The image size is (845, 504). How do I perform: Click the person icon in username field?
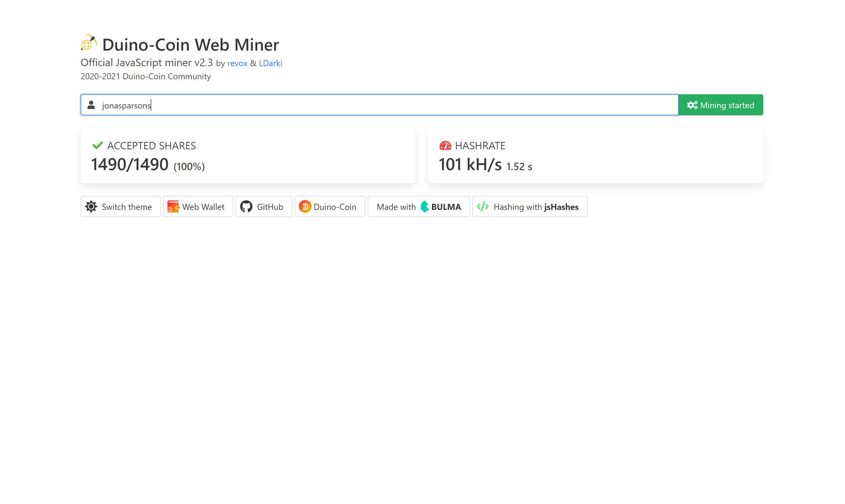[91, 105]
